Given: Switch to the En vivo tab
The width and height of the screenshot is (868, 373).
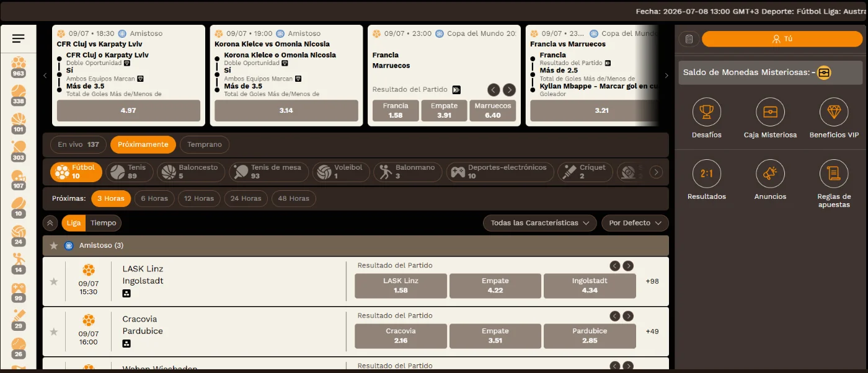Looking at the screenshot, I should 78,144.
